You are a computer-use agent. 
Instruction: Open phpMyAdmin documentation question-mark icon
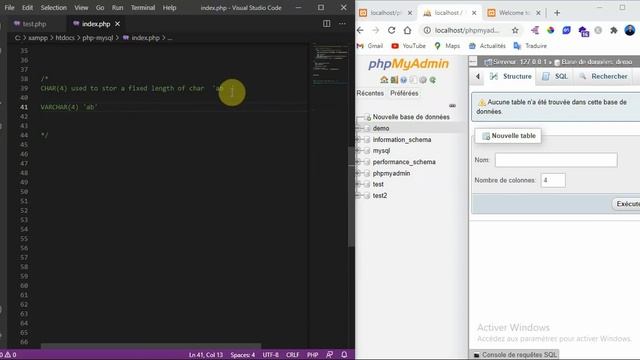[x=404, y=80]
